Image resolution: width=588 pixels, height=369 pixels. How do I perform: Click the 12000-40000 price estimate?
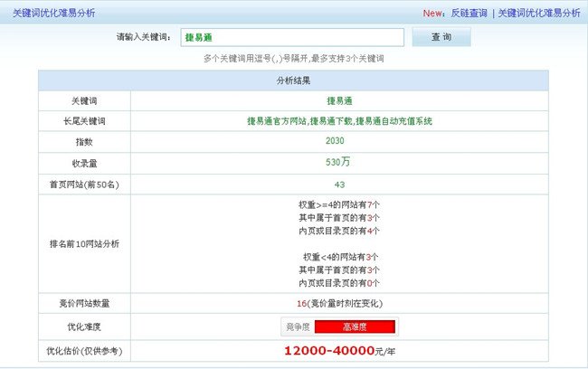[329, 351]
